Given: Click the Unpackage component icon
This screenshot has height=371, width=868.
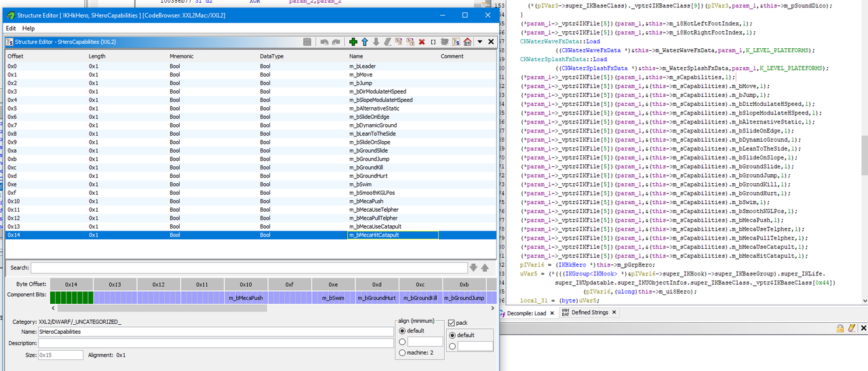Looking at the screenshot, I should pos(445,42).
